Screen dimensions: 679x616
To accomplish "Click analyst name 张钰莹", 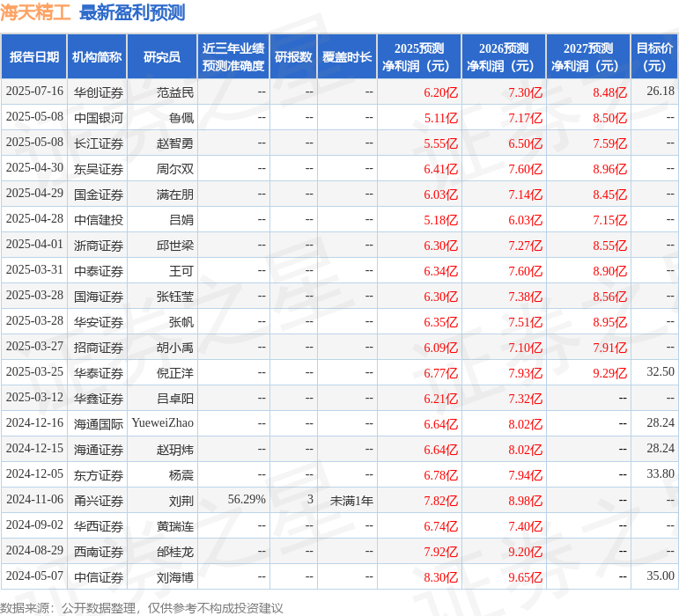I will (x=175, y=297).
